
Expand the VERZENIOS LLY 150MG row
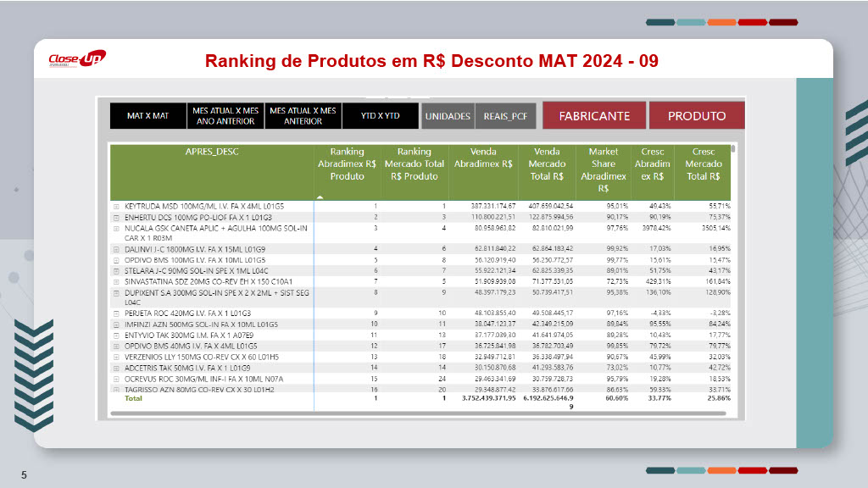tap(116, 357)
